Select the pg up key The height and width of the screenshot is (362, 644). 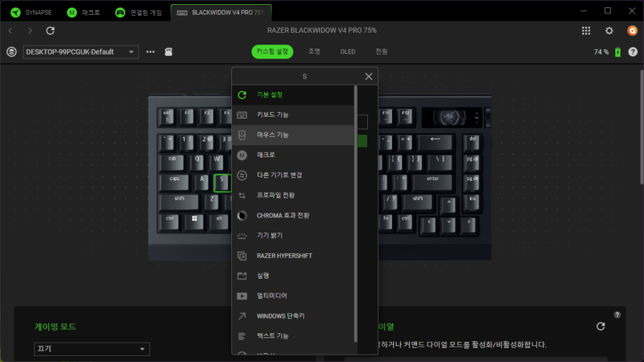click(472, 163)
